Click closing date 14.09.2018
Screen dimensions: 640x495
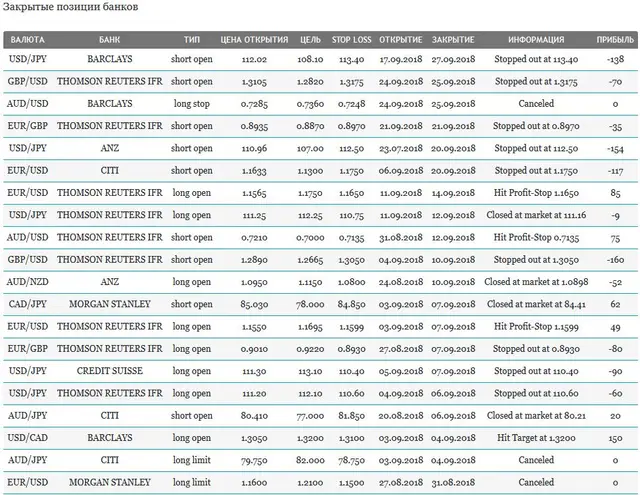coord(453,193)
